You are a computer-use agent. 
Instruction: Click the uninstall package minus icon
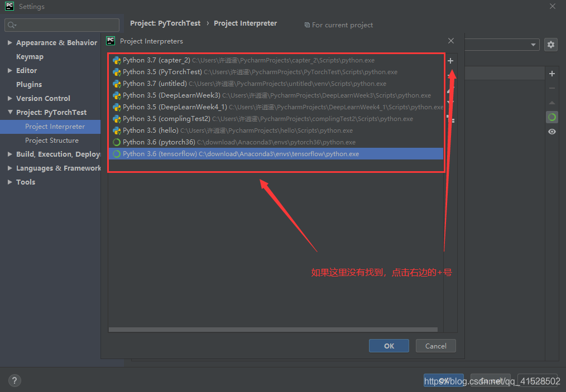point(552,88)
